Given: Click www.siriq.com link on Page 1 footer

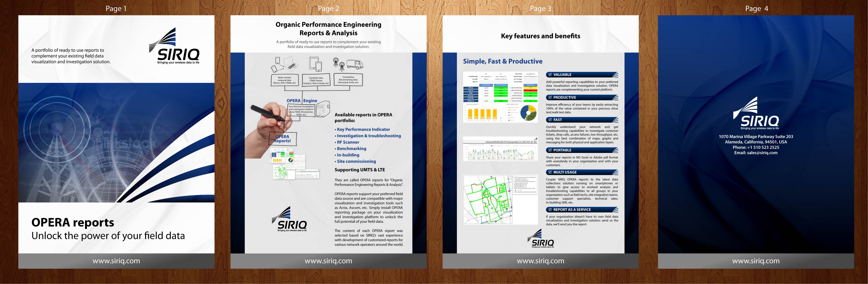Looking at the screenshot, I should pos(116,261).
